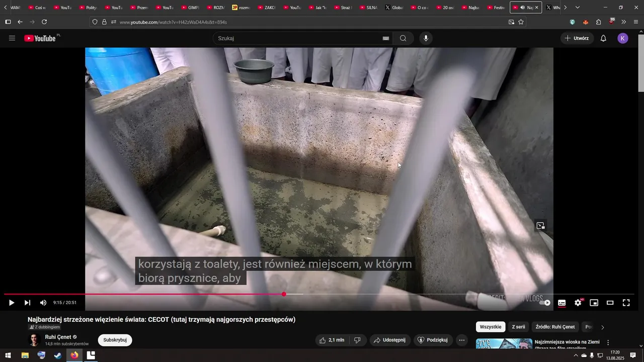Bookmark page with star icon
The image size is (644, 362).
[x=521, y=22]
